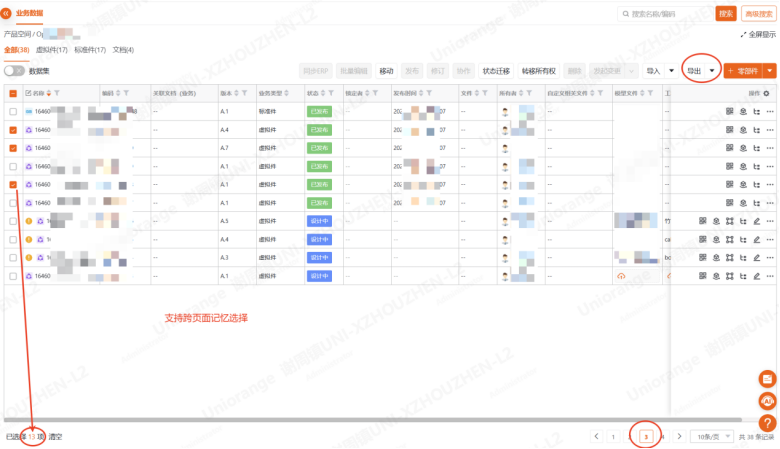Expand the 导出 dropdown arrow
780x449 pixels.
point(712,71)
